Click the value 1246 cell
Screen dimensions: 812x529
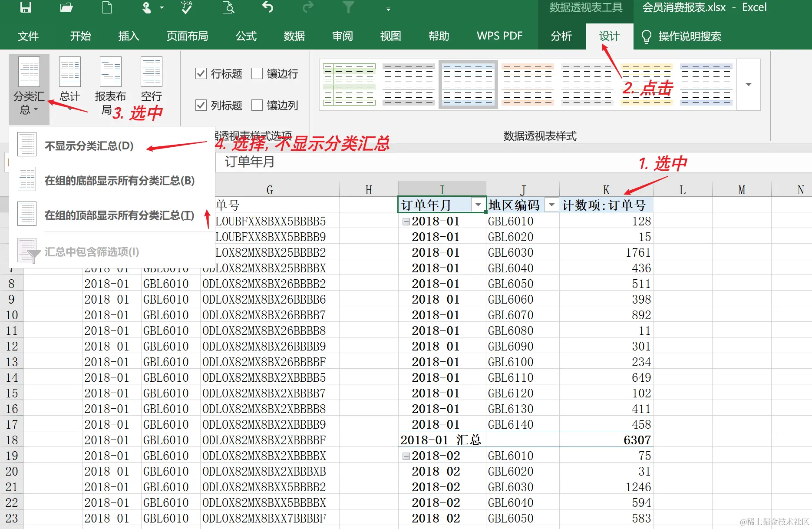[x=606, y=487]
